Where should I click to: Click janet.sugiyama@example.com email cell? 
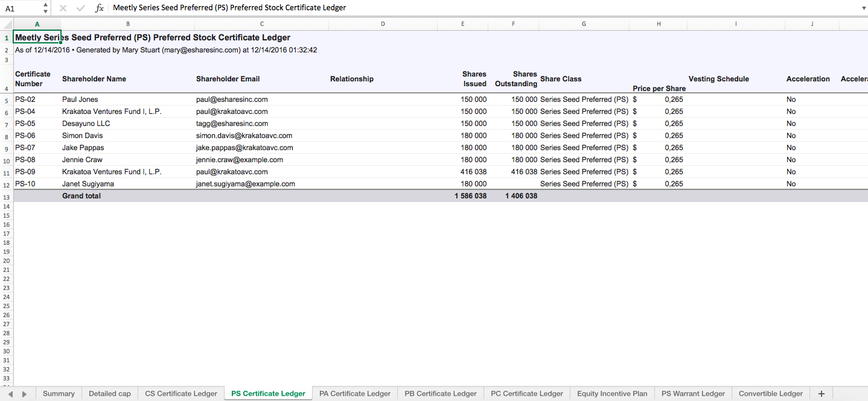click(x=262, y=184)
